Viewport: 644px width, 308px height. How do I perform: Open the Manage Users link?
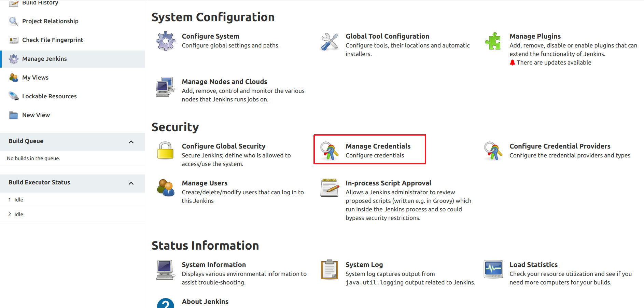[x=205, y=183]
